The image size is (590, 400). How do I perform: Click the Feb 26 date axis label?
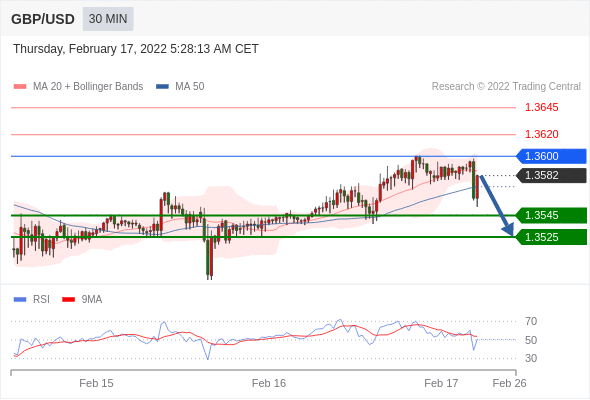click(509, 383)
